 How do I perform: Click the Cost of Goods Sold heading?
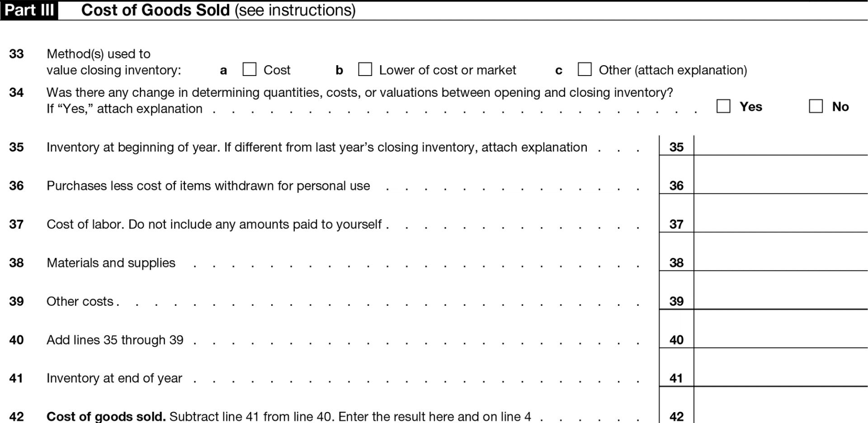point(156,10)
